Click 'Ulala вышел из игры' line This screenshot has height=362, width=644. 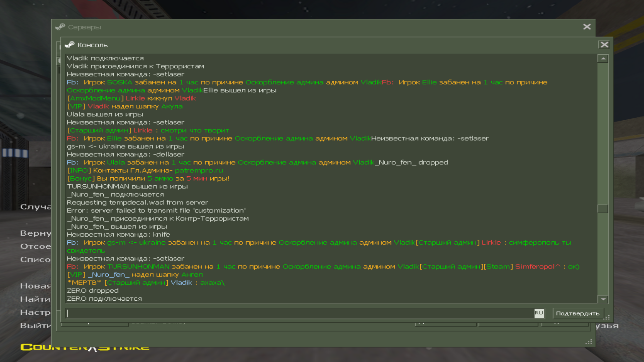105,114
